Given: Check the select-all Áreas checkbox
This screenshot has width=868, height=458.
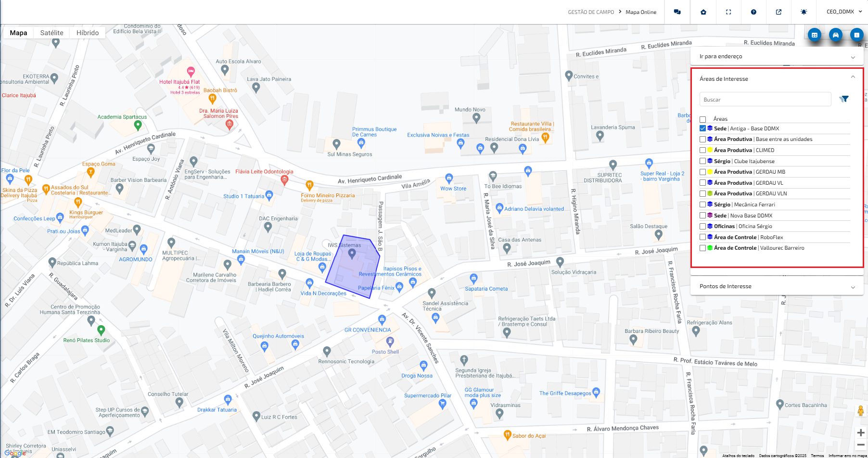Looking at the screenshot, I should pyautogui.click(x=702, y=119).
